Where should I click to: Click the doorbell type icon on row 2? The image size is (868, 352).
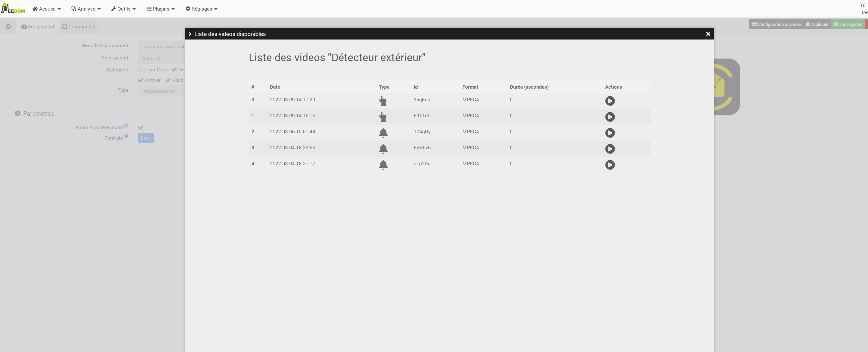(x=383, y=133)
